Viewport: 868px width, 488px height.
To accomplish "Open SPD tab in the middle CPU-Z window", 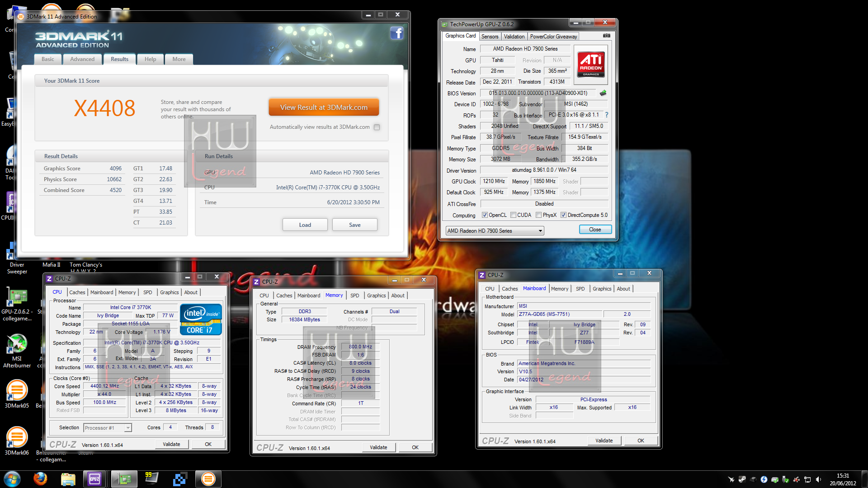I will click(x=355, y=296).
